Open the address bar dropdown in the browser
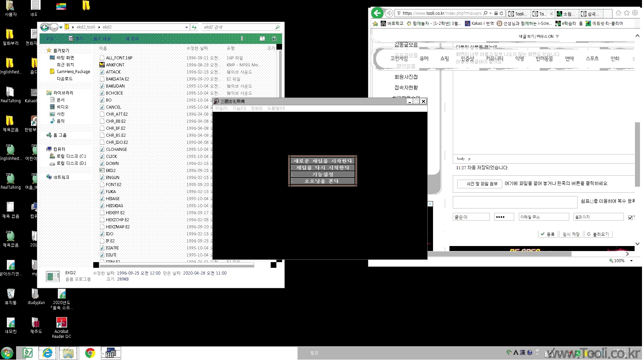This screenshot has width=644, height=362. click(490, 13)
